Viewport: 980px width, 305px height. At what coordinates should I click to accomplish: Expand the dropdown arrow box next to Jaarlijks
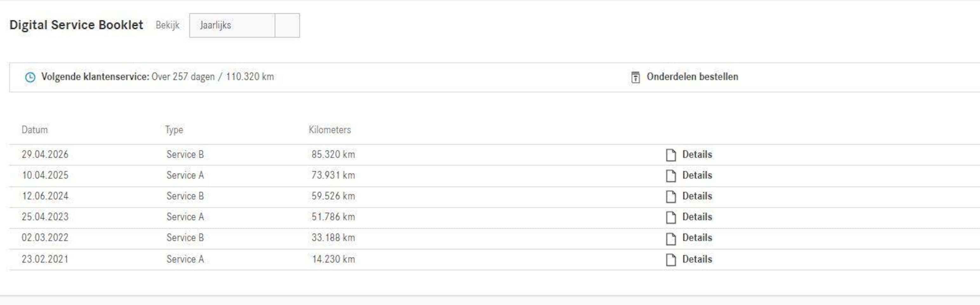(287, 25)
